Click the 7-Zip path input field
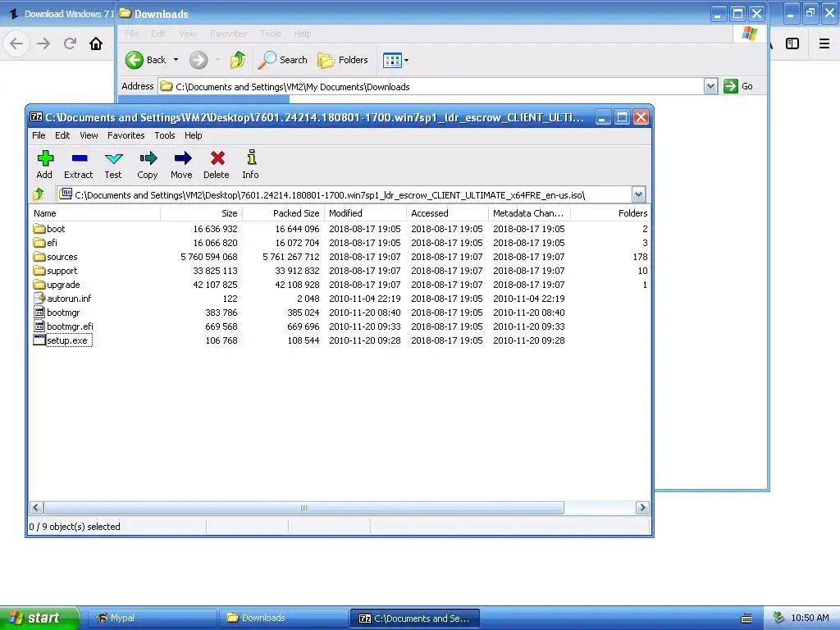The image size is (840, 630). (345, 194)
